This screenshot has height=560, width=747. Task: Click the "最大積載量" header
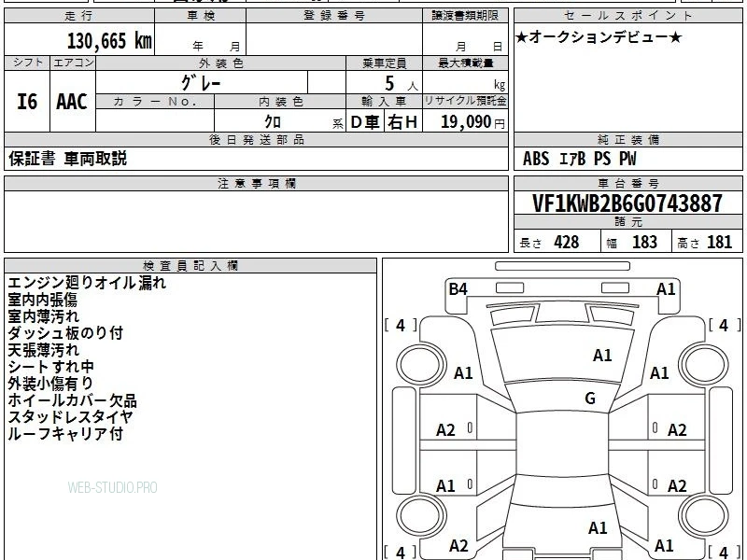465,63
